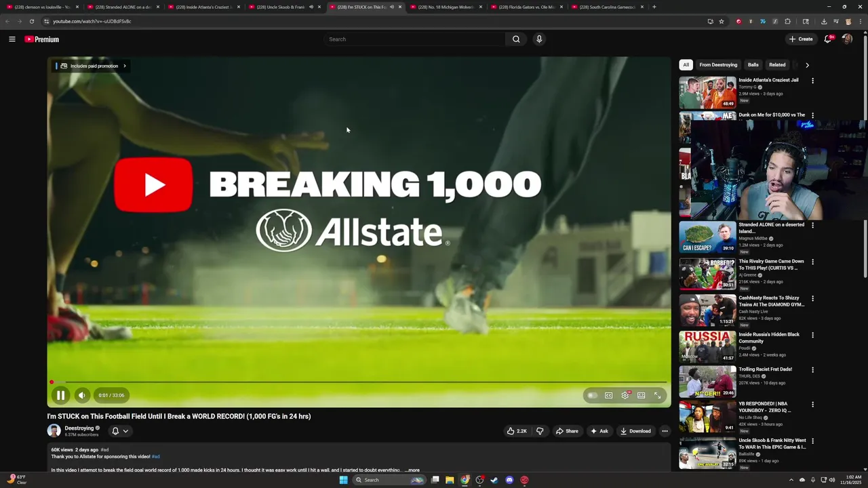Open Deestroying channel name link
This screenshot has height=488, width=868.
[x=79, y=428]
